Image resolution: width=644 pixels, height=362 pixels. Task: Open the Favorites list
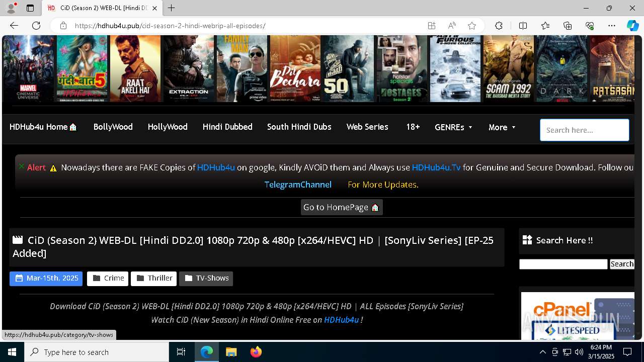545,26
